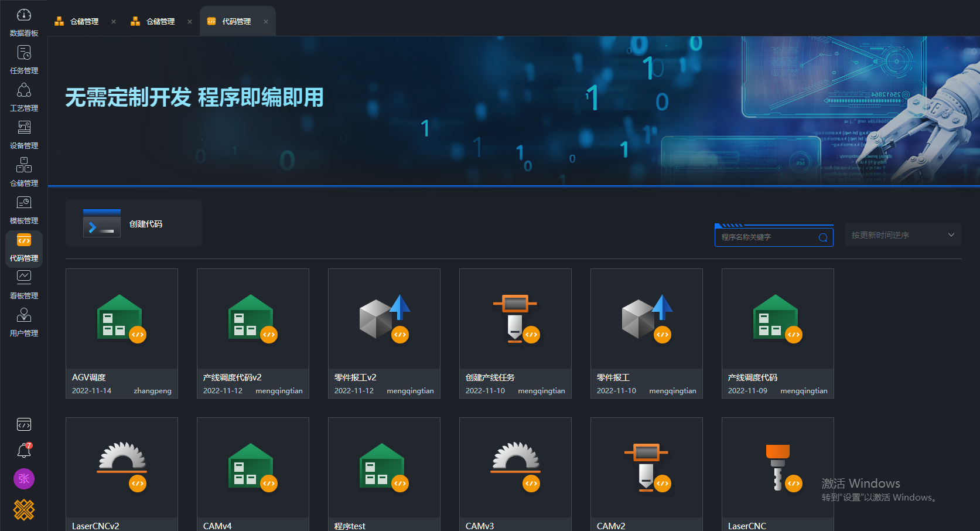The width and height of the screenshot is (980, 531).
Task: Click the purple 张 user avatar
Action: click(24, 479)
